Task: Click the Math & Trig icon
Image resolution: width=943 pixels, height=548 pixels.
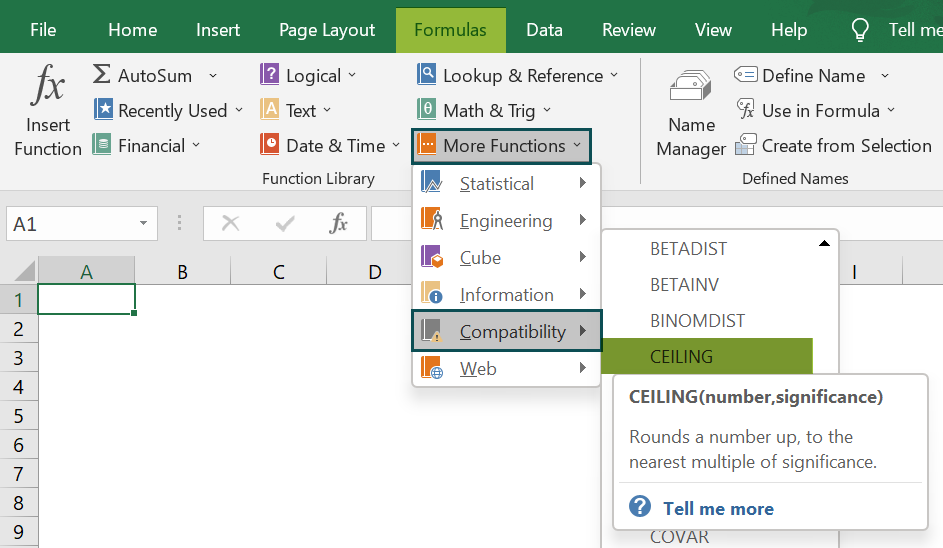Action: click(x=426, y=109)
